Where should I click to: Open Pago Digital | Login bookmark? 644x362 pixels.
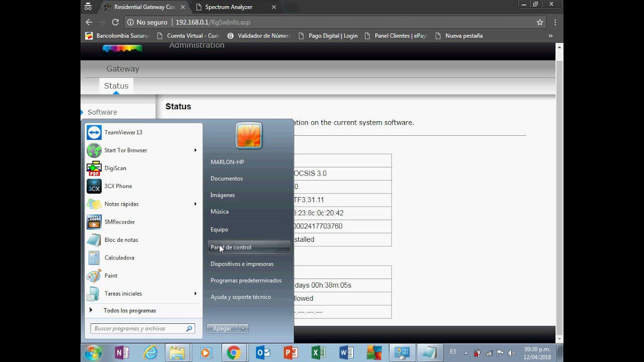328,36
